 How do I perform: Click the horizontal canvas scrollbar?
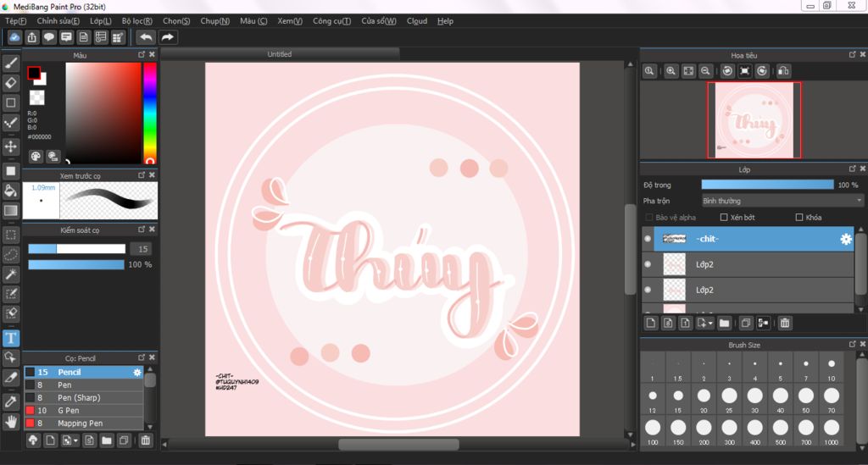(398, 444)
